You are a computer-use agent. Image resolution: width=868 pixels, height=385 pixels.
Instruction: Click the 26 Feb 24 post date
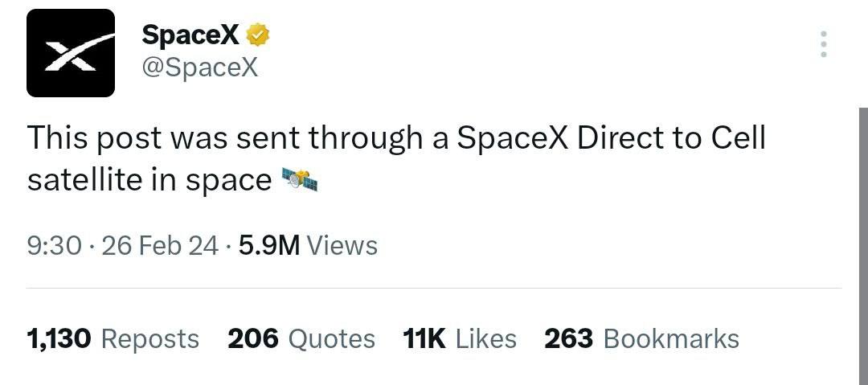coord(160,245)
